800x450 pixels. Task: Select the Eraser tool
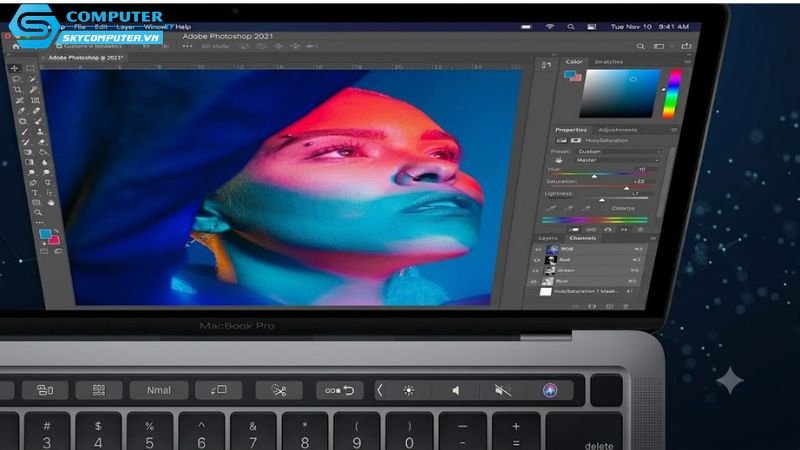pos(42,142)
